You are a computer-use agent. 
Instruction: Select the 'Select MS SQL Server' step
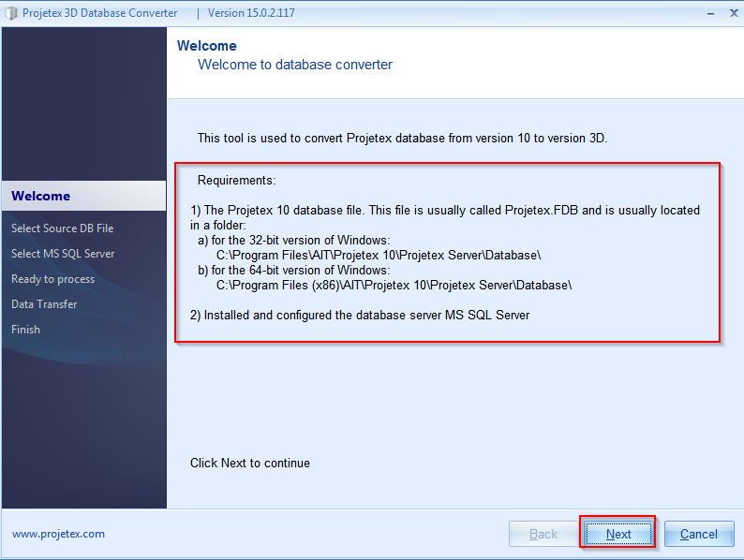pos(63,254)
